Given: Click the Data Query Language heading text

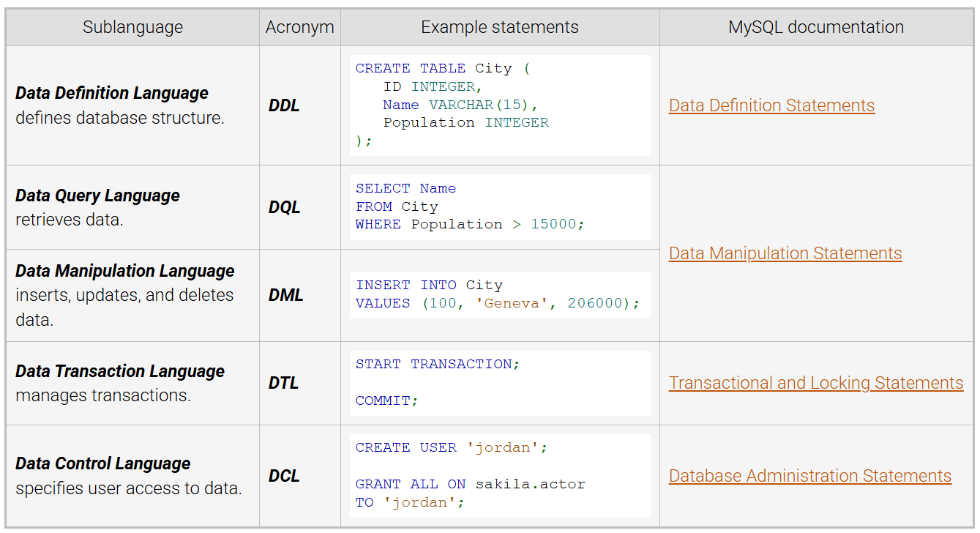Looking at the screenshot, I should (x=97, y=195).
